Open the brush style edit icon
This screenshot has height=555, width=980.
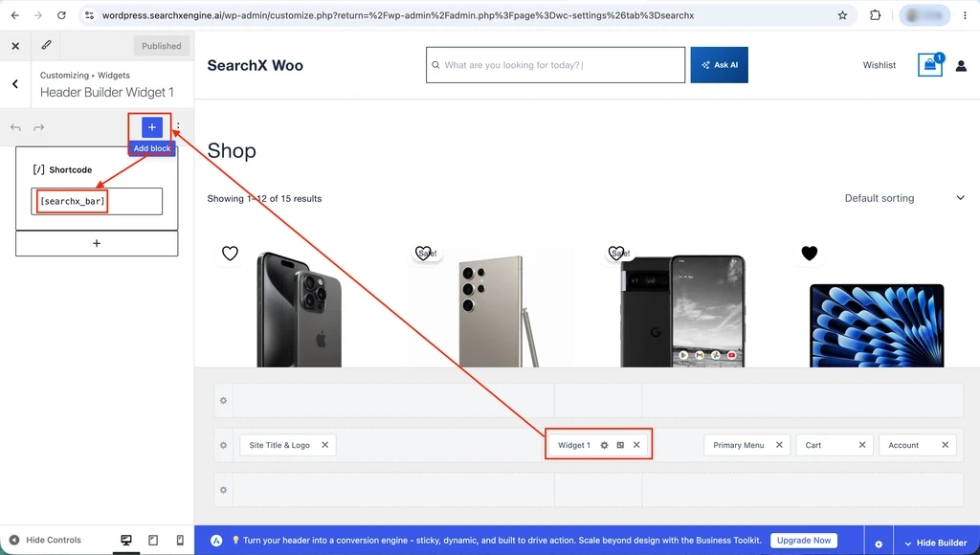pos(46,45)
